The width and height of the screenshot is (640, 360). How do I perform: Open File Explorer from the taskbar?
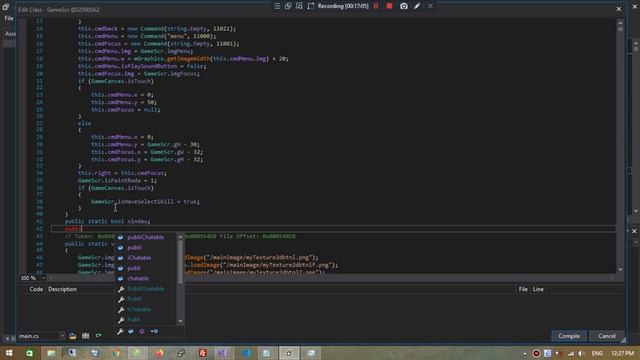(x=51, y=353)
